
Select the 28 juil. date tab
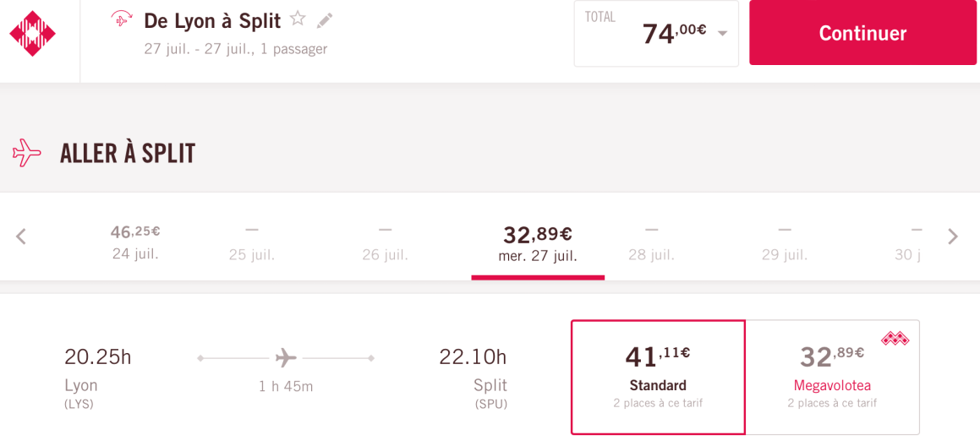coord(651,243)
